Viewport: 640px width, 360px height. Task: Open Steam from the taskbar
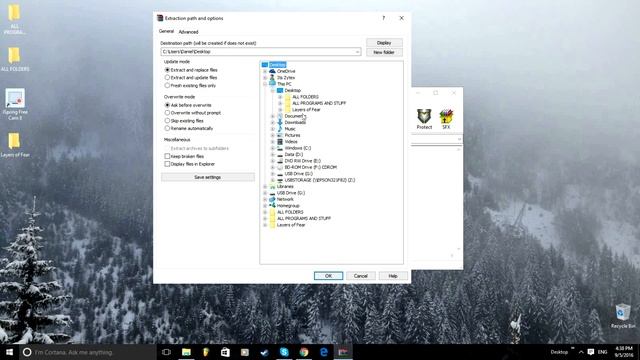[x=264, y=352]
